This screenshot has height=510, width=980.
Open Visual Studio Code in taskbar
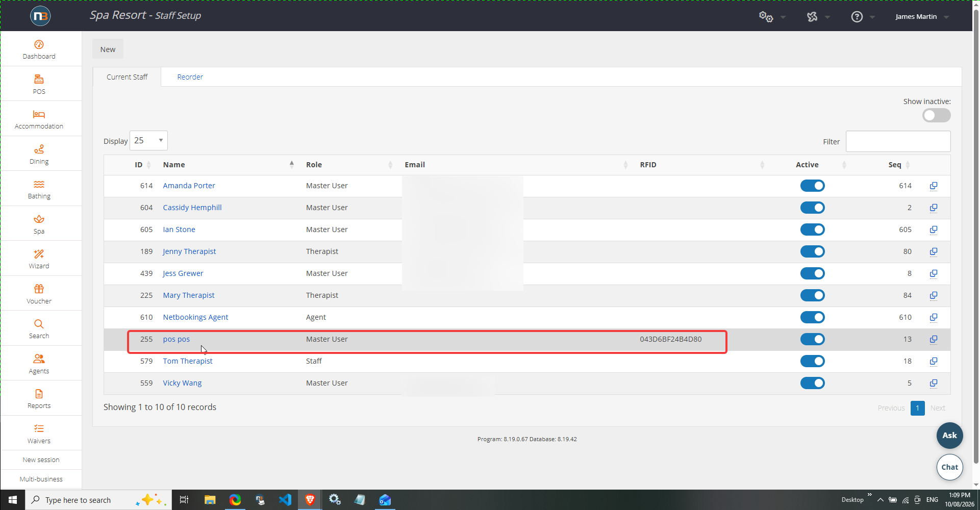pos(285,500)
